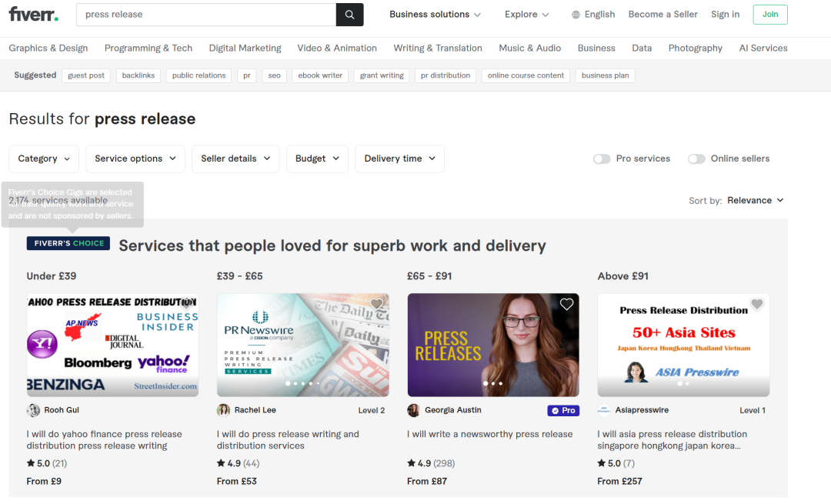Click Become a Seller link

tap(663, 15)
